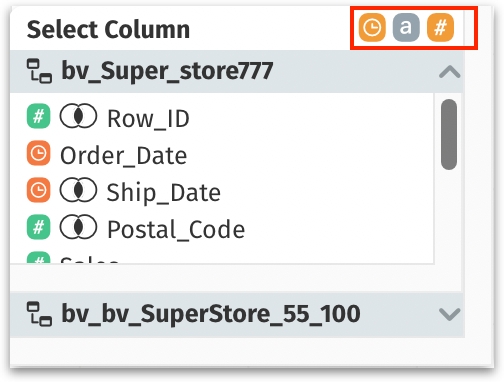Image resolution: width=504 pixels, height=382 pixels.
Task: Click the join icon next to Ship_Date
Action: point(78,190)
